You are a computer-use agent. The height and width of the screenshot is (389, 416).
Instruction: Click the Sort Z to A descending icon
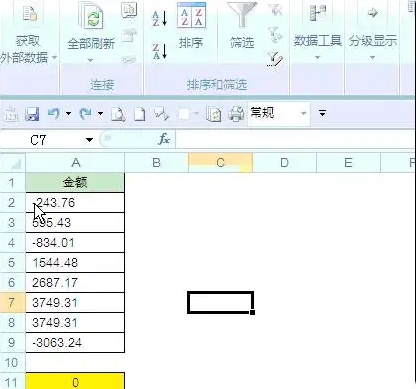pyautogui.click(x=160, y=52)
